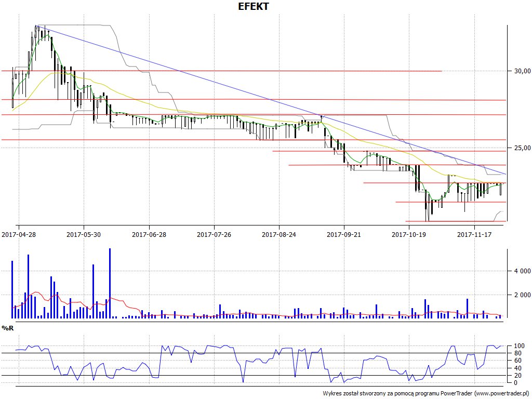Click the PowerTrader footer credit text

pyautogui.click(x=427, y=394)
